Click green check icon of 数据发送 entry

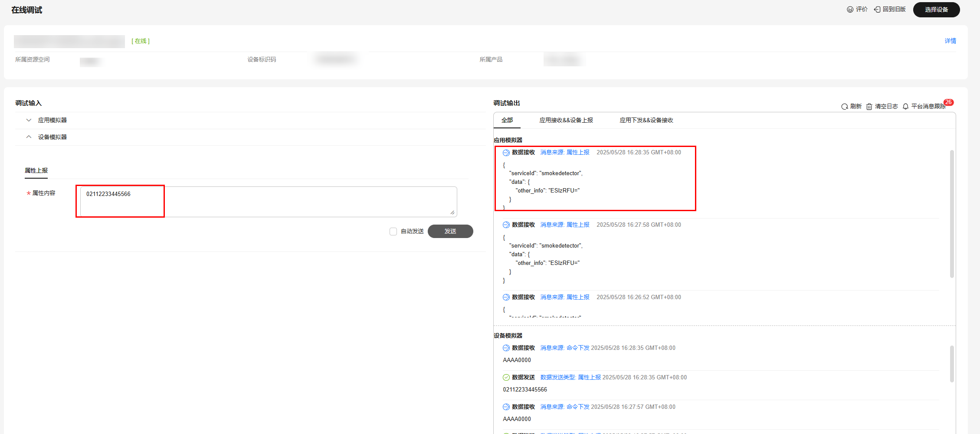click(x=506, y=378)
